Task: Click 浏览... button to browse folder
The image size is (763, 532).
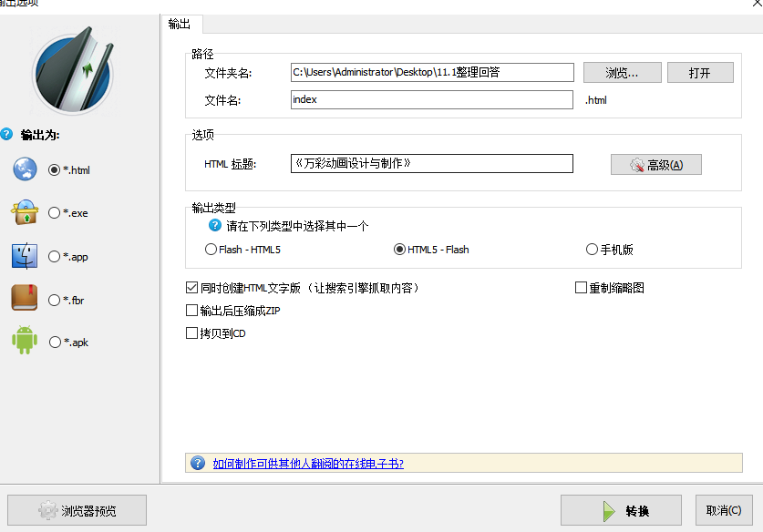Action: tap(622, 73)
